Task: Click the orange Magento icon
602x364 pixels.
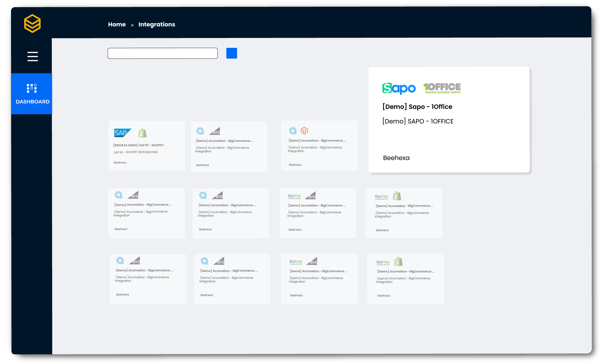Action: pos(304,131)
